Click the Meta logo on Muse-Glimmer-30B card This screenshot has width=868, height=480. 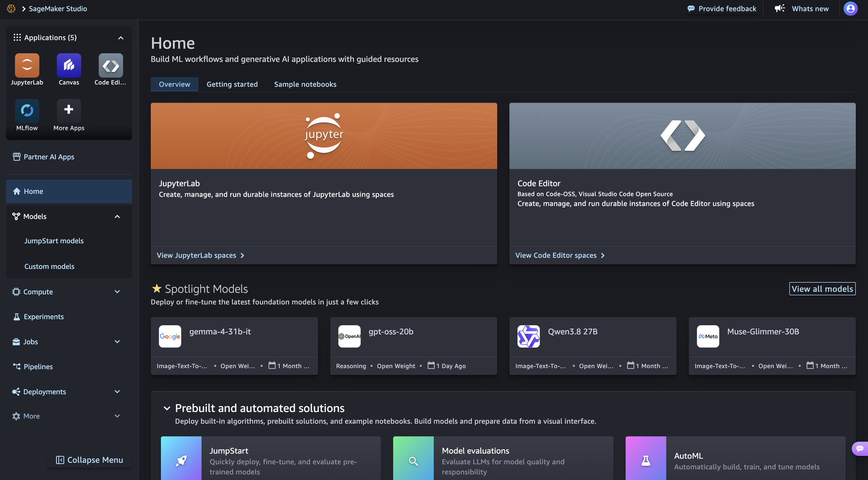point(708,336)
